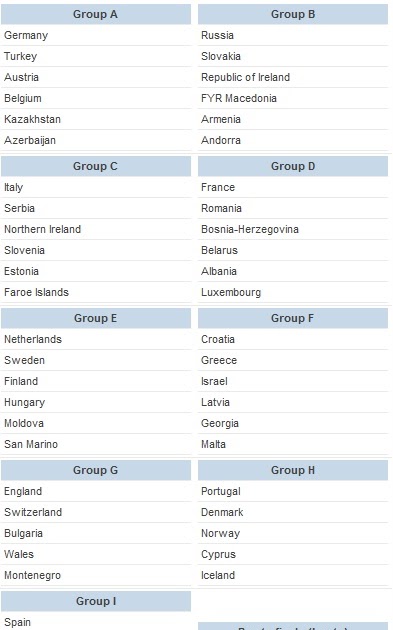Click the Group E header
The width and height of the screenshot is (393, 630).
pyautogui.click(x=96, y=318)
